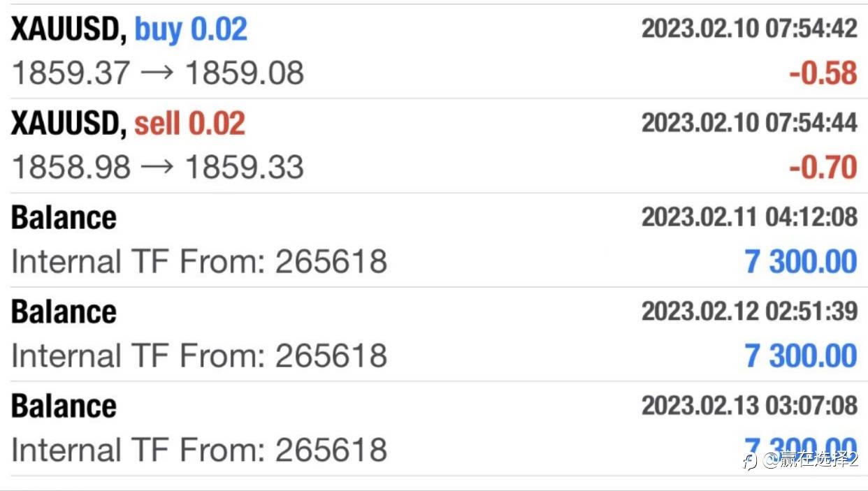The width and height of the screenshot is (868, 491).
Task: Tap timestamp 2023.02.10 07:54:44
Action: (749, 123)
